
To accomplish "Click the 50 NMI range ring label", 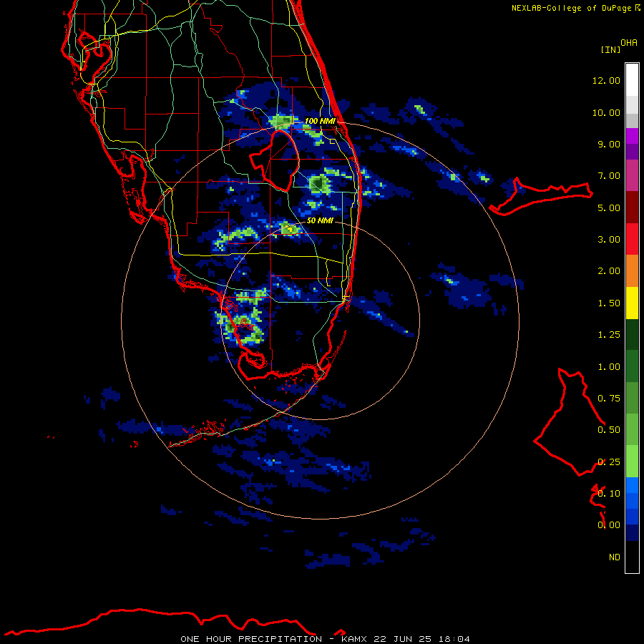I will tap(320, 220).
